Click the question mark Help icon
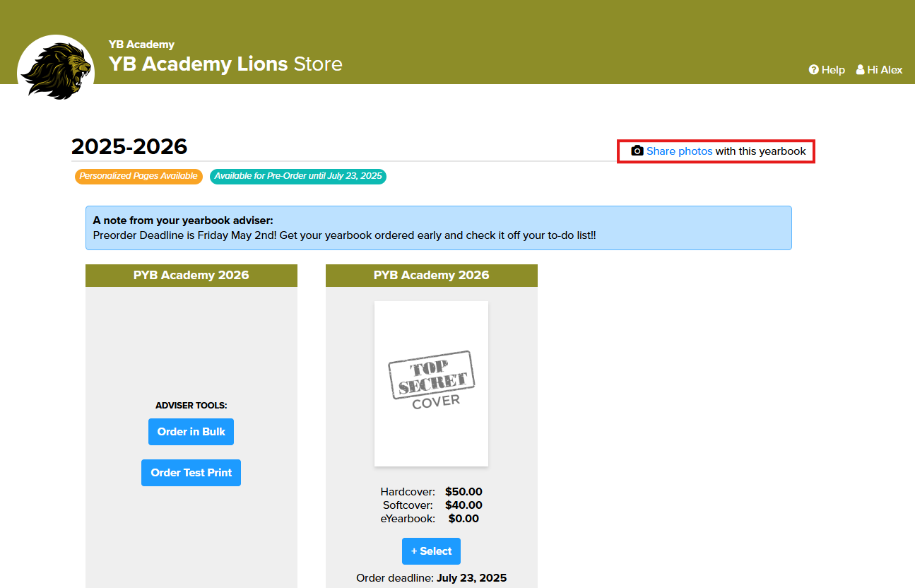The width and height of the screenshot is (915, 588). click(814, 70)
